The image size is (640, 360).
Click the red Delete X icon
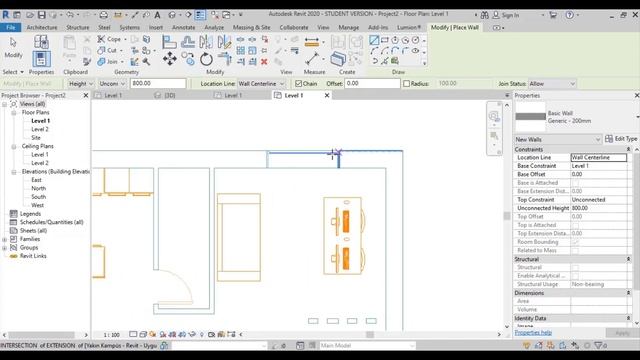click(x=264, y=62)
